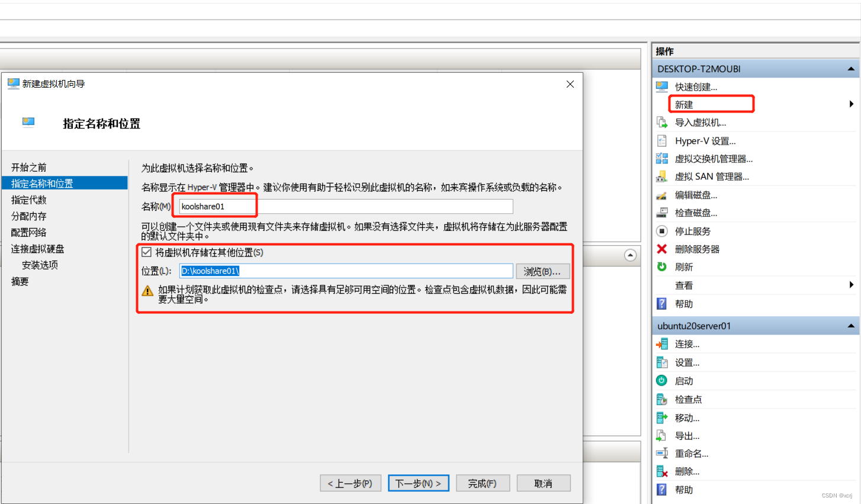This screenshot has width=861, height=504.
Task: Click the Delete icon for ubuntu20server01
Action: pyautogui.click(x=662, y=471)
